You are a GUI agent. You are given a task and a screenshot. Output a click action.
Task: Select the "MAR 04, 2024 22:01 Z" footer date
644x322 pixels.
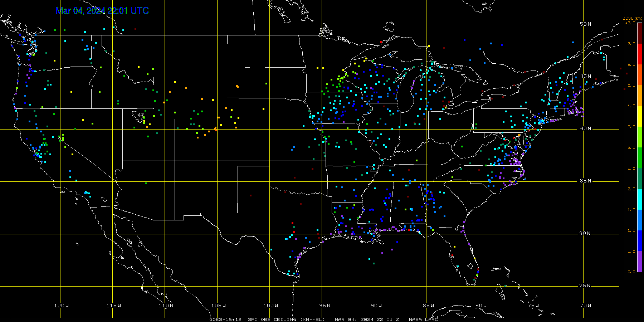367,319
